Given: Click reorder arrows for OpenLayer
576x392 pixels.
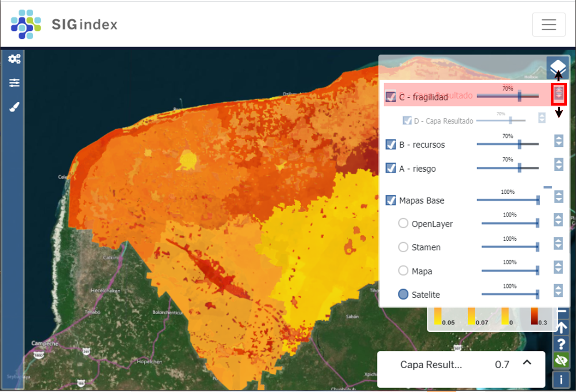Looking at the screenshot, I should [x=558, y=219].
